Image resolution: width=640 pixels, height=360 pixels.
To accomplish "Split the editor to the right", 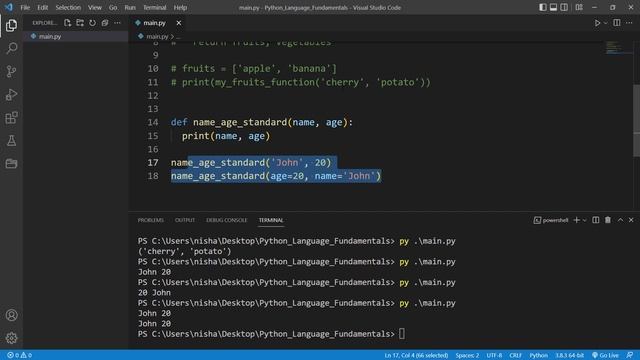I will point(617,23).
